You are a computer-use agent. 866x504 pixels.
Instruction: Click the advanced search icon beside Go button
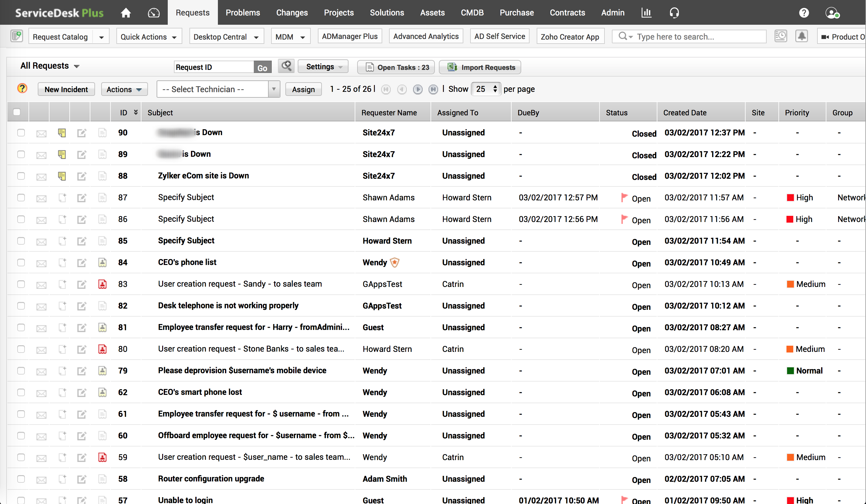click(x=286, y=66)
